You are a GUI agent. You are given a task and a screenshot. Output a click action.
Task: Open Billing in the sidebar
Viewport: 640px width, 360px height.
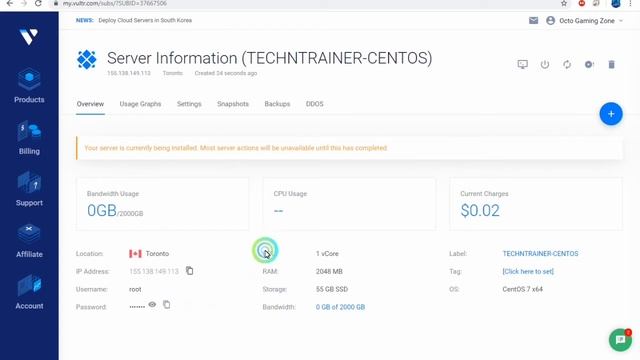pyautogui.click(x=29, y=138)
